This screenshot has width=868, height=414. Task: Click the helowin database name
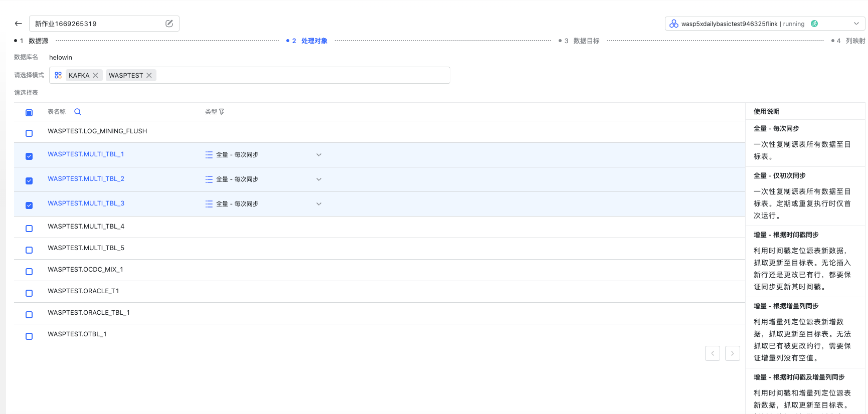pos(61,58)
